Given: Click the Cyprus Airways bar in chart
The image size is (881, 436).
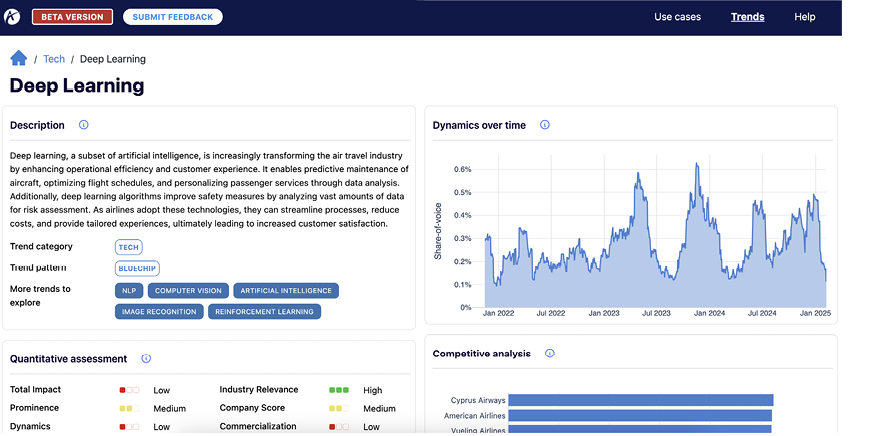Looking at the screenshot, I should tap(641, 400).
